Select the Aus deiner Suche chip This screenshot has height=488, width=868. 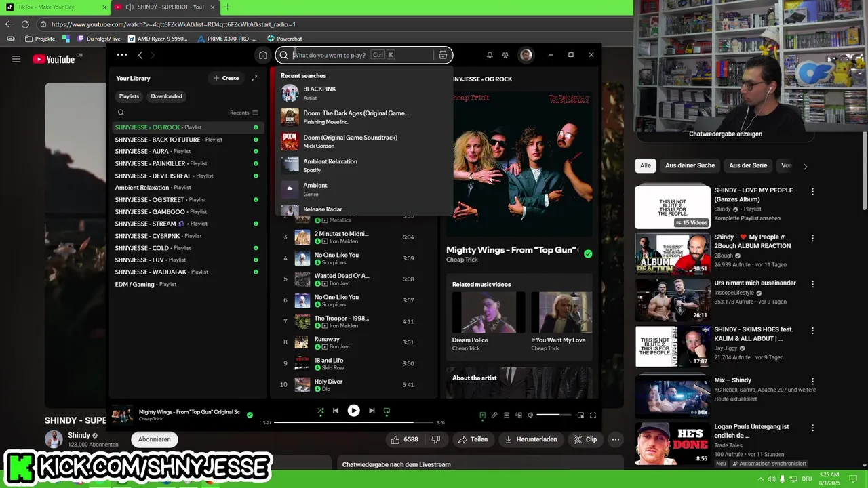click(690, 165)
